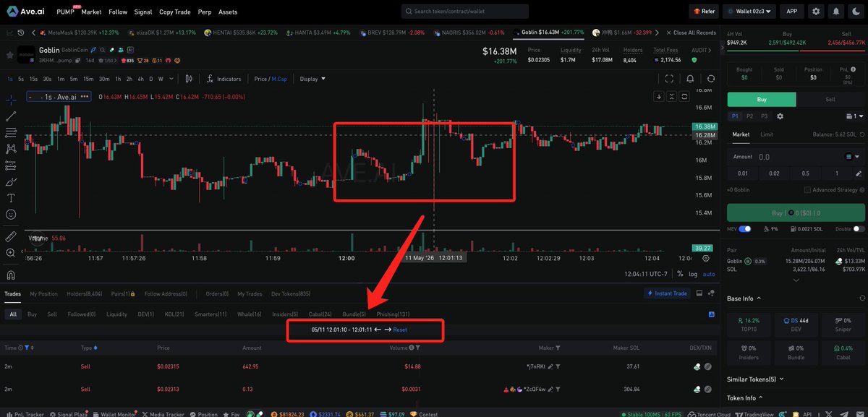Viewport: 868px width, 417px height.
Task: Open the amount currency selector dropdown
Action: point(851,157)
